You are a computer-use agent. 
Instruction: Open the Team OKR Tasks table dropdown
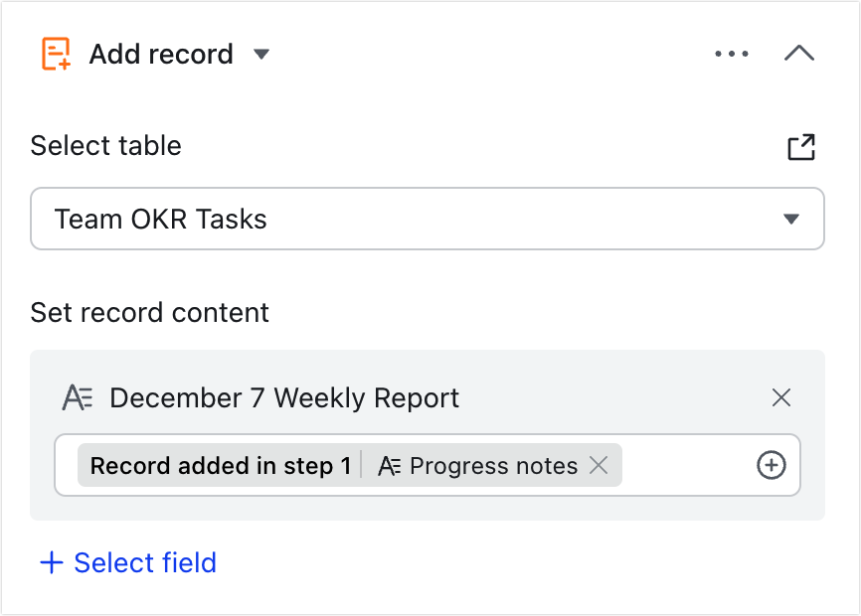click(428, 219)
